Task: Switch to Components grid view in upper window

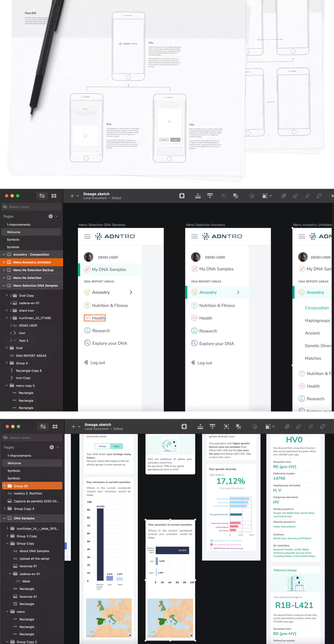Action: [54, 196]
